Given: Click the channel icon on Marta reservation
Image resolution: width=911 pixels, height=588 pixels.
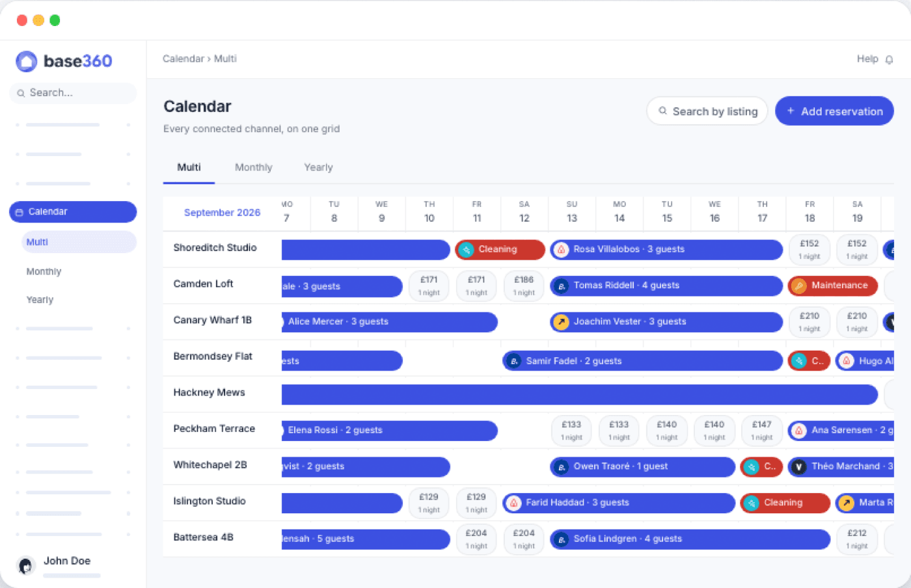Looking at the screenshot, I should pos(847,503).
